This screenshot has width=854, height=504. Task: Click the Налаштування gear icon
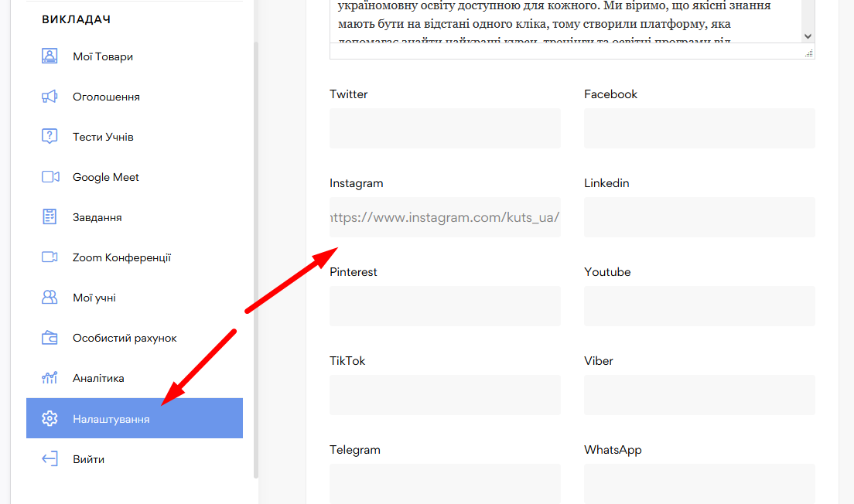(50, 418)
